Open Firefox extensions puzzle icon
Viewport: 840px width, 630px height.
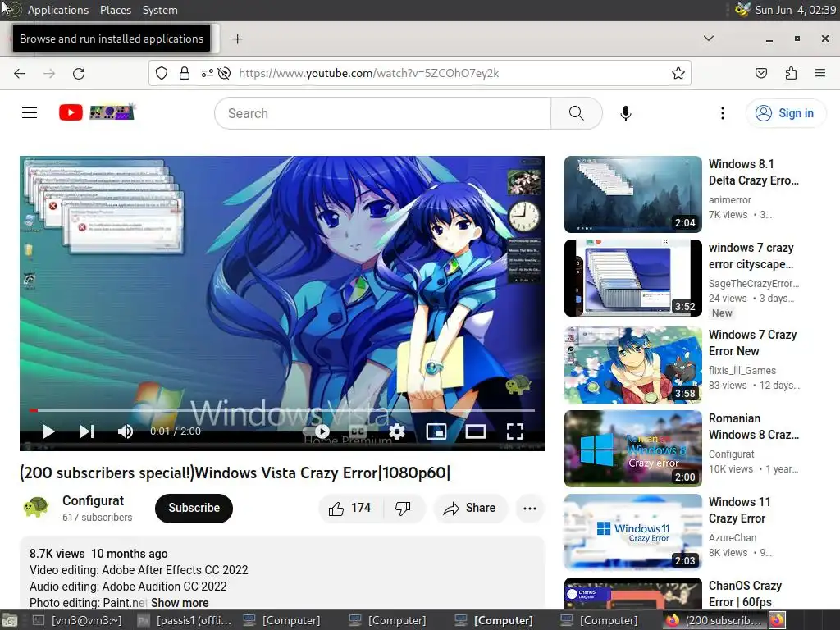click(x=792, y=73)
